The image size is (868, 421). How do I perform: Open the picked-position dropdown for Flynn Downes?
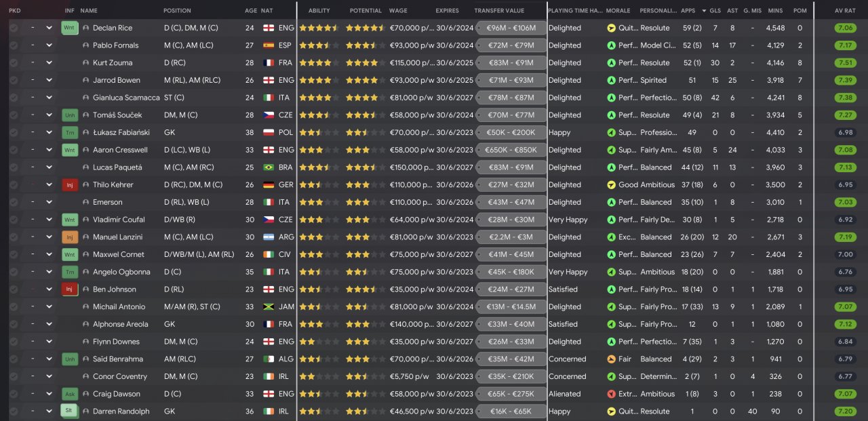pos(49,342)
